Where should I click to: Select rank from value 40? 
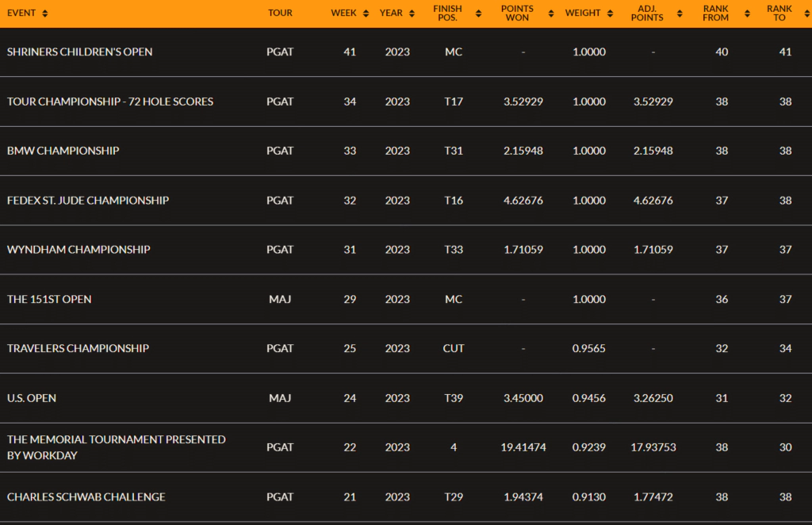[x=722, y=52]
